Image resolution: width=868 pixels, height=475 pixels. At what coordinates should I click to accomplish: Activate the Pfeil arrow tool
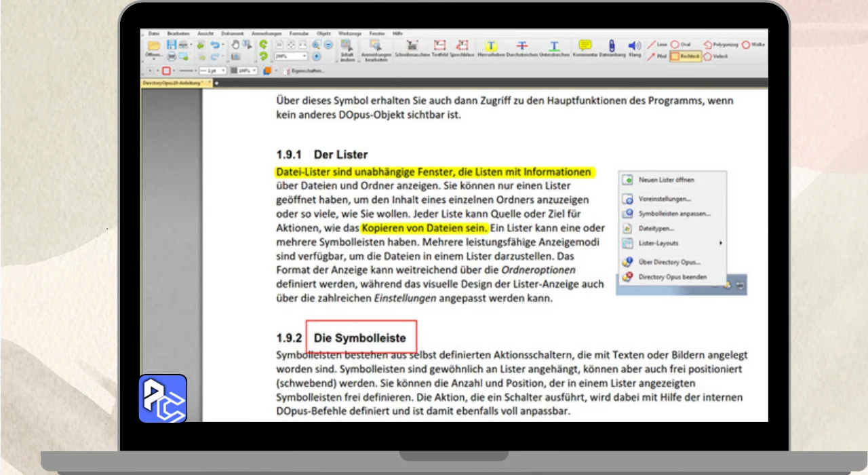point(656,56)
